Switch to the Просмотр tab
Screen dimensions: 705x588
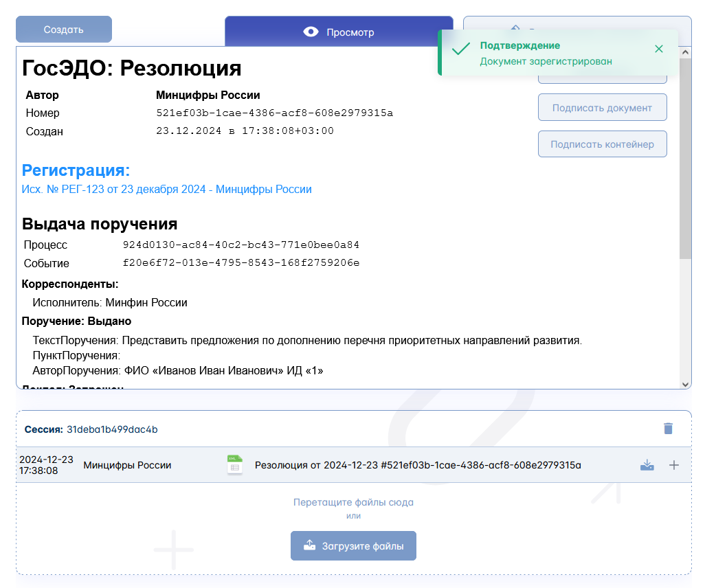(x=339, y=32)
